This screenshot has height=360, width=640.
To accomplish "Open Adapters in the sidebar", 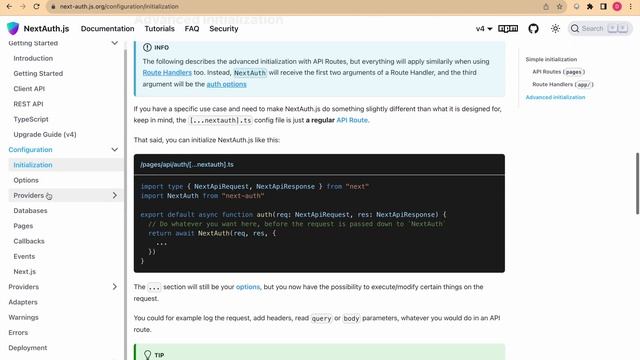I will pyautogui.click(x=23, y=302).
